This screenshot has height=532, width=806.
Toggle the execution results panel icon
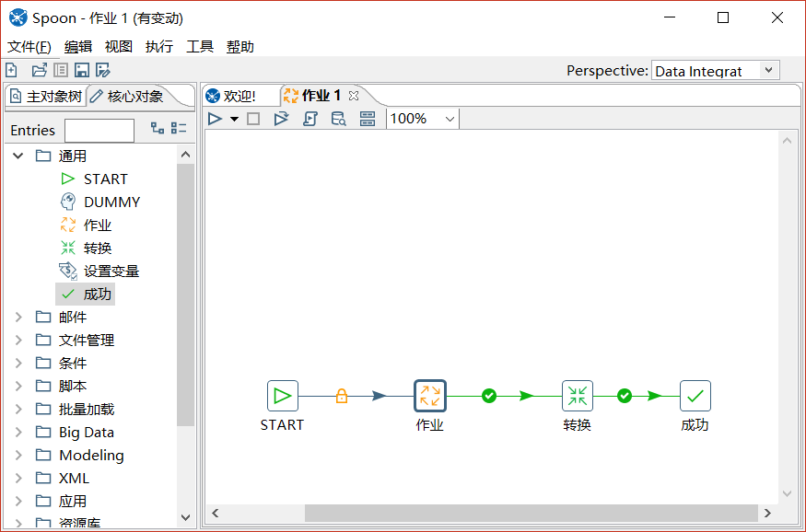(x=367, y=119)
